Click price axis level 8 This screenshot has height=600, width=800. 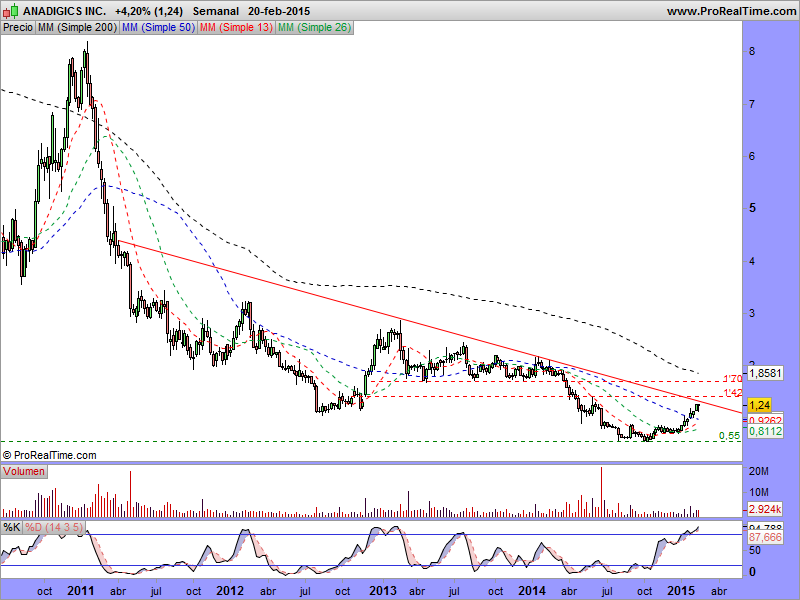click(x=752, y=52)
